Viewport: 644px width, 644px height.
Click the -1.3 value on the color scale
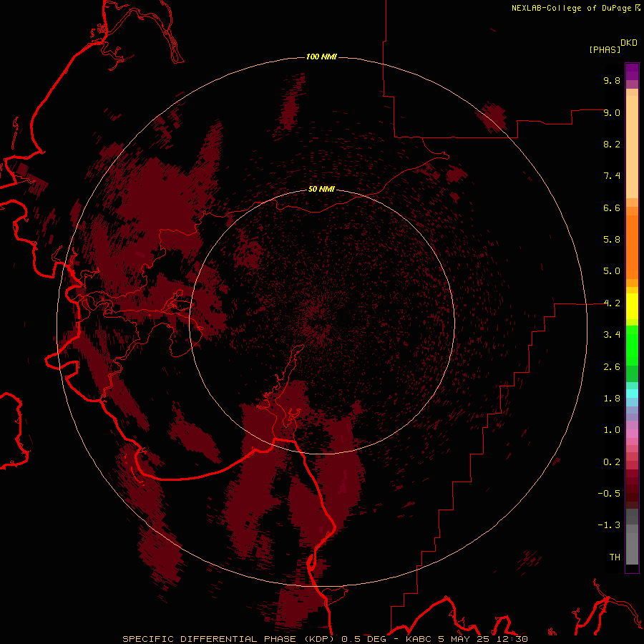(x=609, y=525)
